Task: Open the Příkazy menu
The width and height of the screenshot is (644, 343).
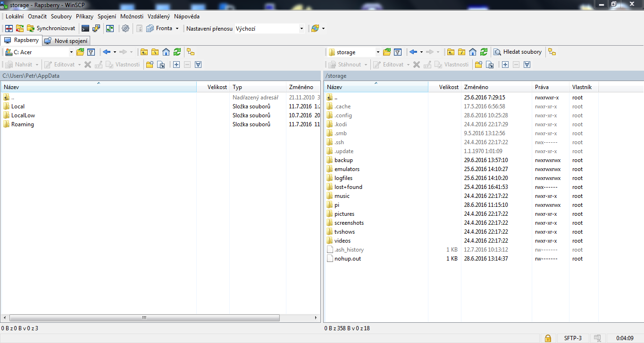Action: pos(84,16)
